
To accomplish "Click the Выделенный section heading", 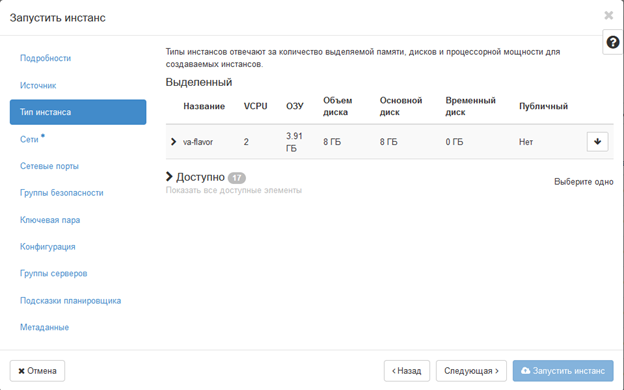I will (199, 82).
